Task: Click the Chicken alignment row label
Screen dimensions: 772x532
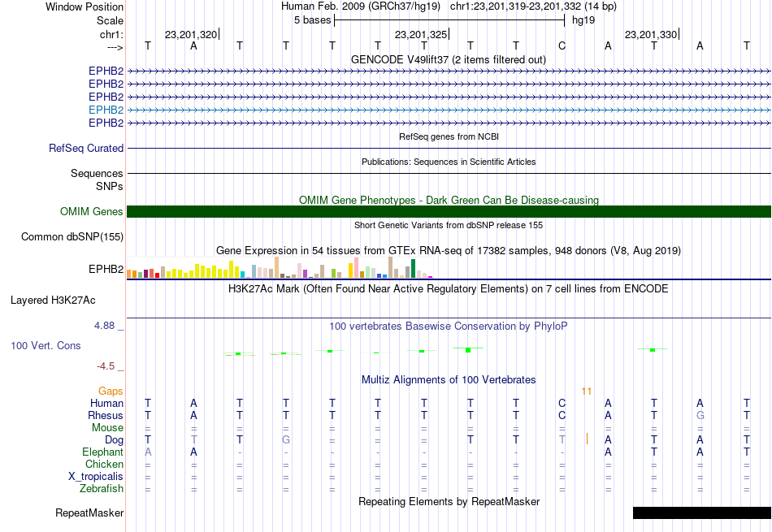Action: pos(104,464)
